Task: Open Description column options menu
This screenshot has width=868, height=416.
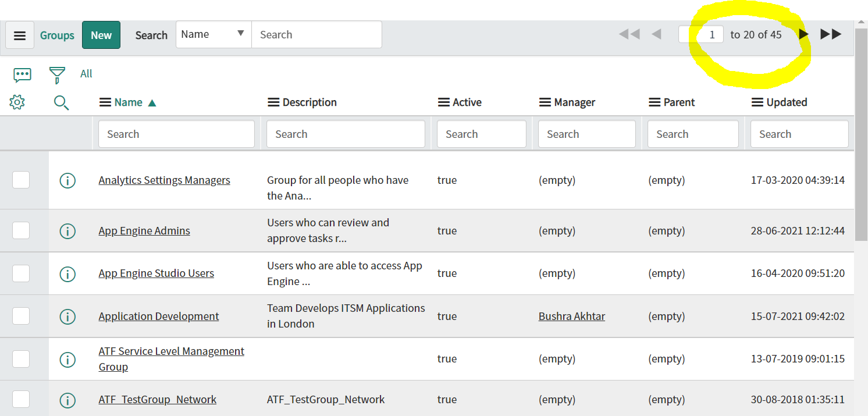Action: (x=273, y=102)
